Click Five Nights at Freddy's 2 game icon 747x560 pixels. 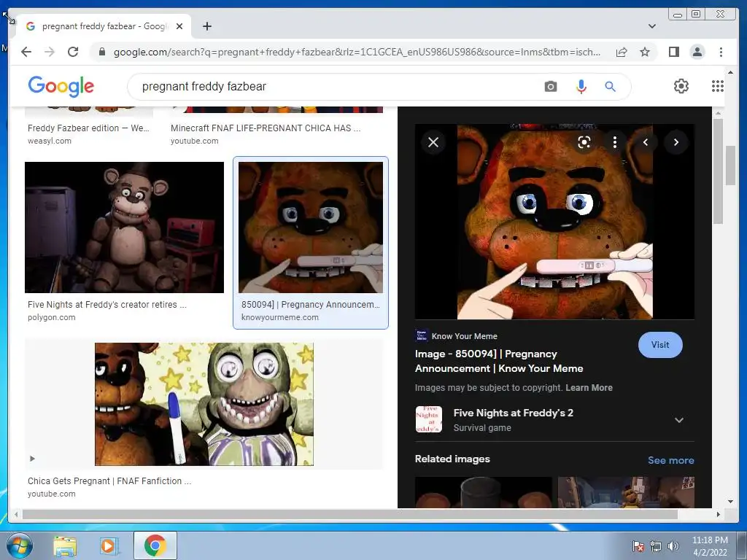tap(428, 419)
